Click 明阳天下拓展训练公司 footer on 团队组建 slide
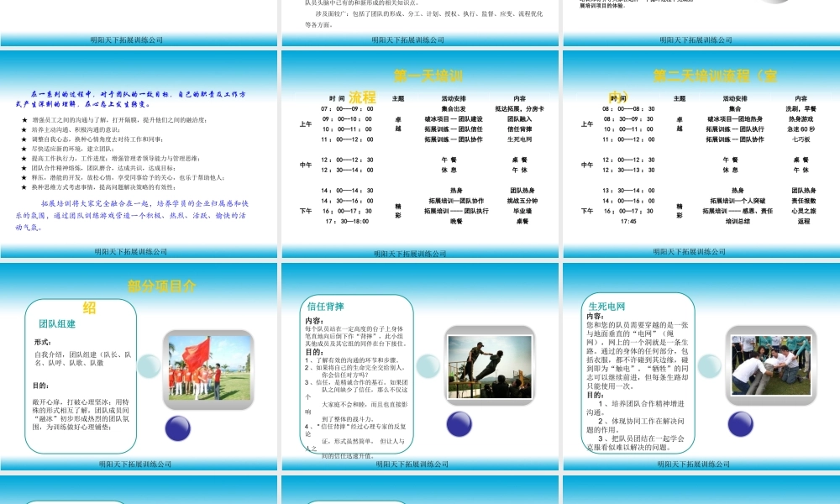The width and height of the screenshot is (840, 504). (x=135, y=465)
